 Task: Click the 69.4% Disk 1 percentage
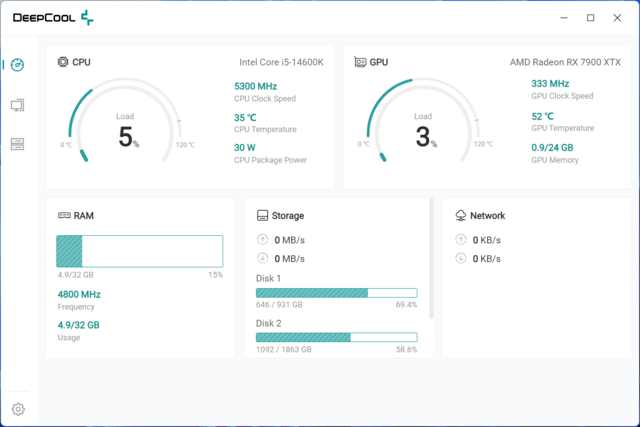tap(407, 305)
